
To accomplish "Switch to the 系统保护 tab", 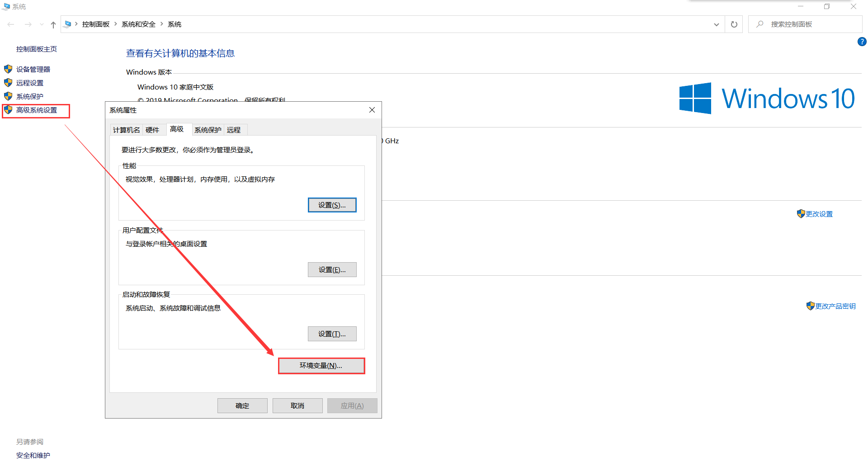I will [208, 130].
